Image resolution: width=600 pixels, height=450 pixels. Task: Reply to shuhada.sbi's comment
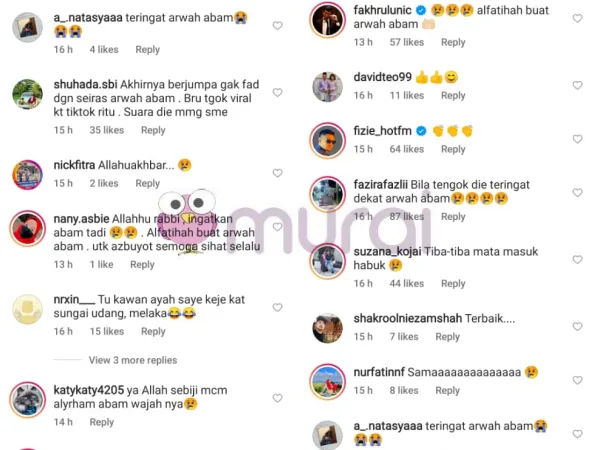coord(153,130)
